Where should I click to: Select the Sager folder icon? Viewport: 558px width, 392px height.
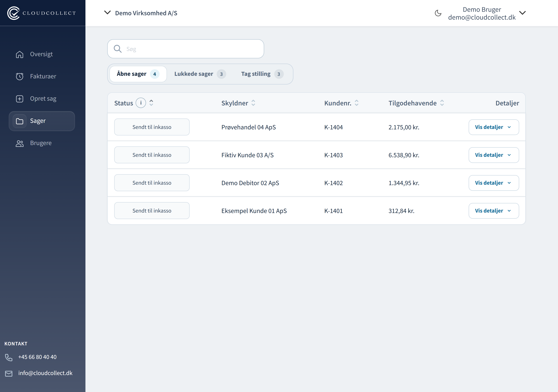click(x=20, y=121)
